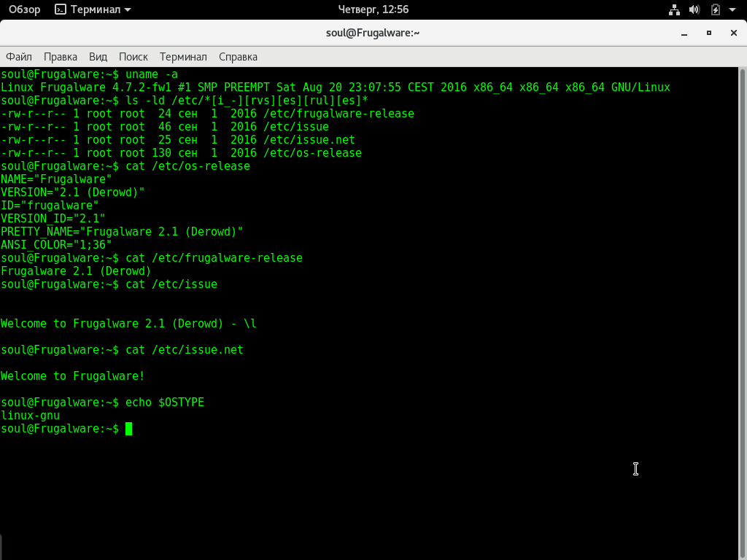Click the terminal icon beside Терминал in top bar
Image resolution: width=747 pixels, height=560 pixels.
coord(61,9)
